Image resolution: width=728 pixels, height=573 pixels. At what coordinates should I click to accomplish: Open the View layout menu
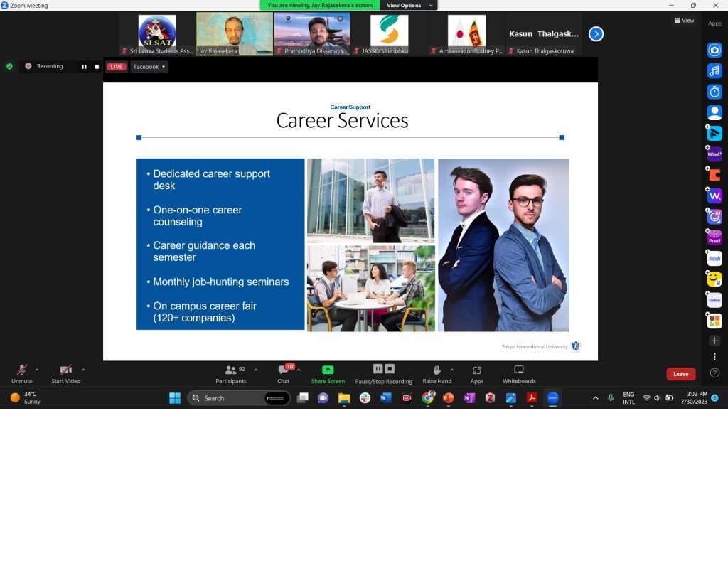tap(684, 21)
